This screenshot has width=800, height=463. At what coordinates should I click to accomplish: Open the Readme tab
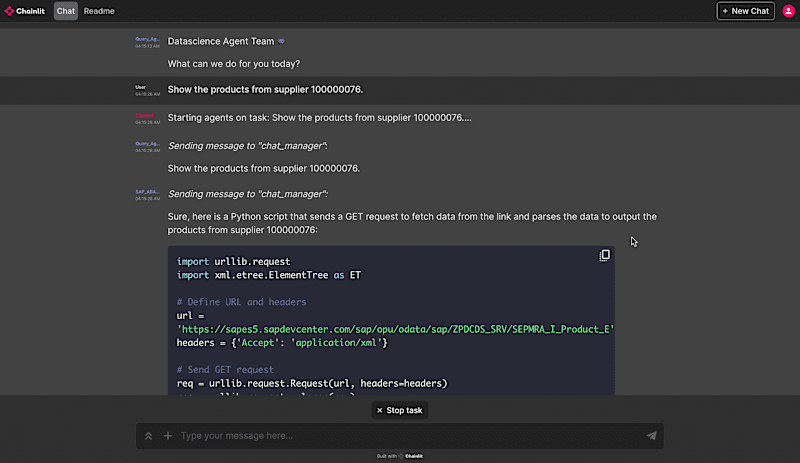99,11
